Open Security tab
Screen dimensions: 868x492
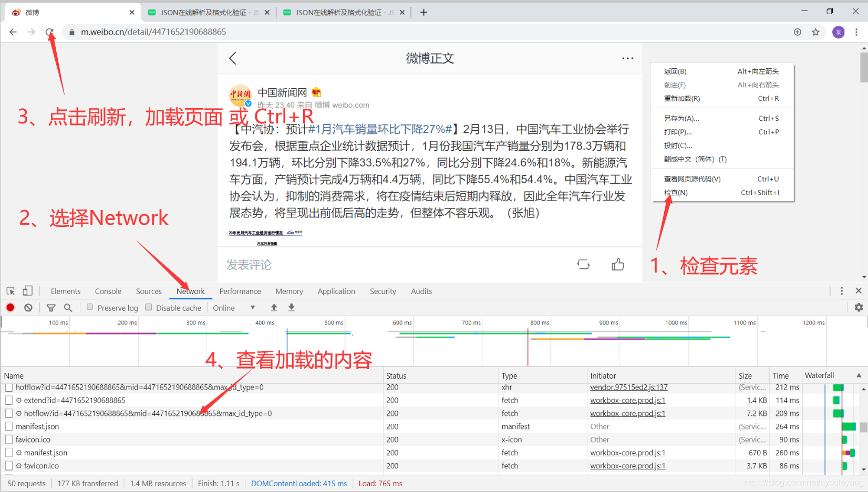(x=383, y=291)
